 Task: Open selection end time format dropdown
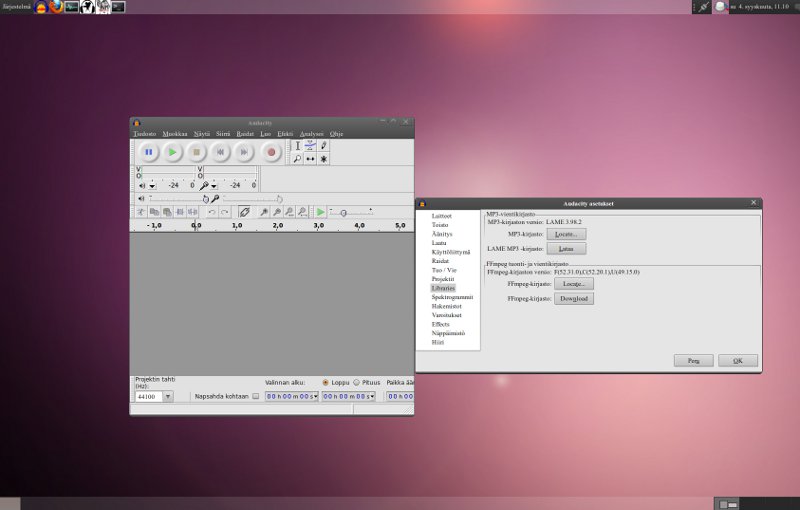(x=372, y=396)
